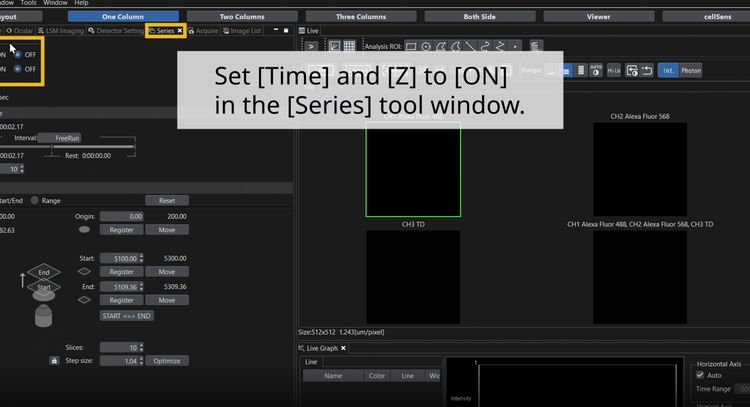Screen dimensions: 750x407
Task: Adjust the Start position stepper
Action: pyautogui.click(x=142, y=258)
